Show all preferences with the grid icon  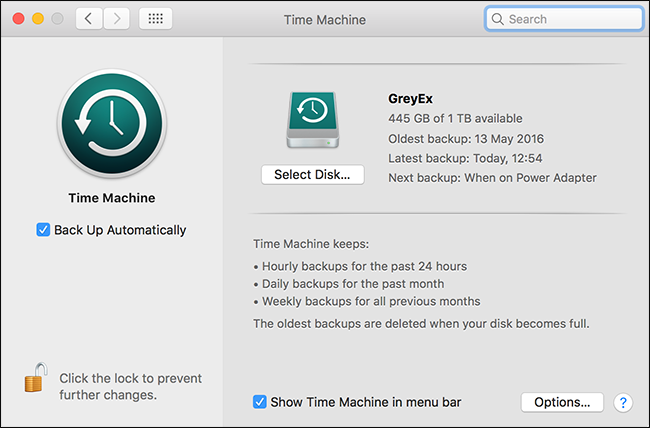155,19
